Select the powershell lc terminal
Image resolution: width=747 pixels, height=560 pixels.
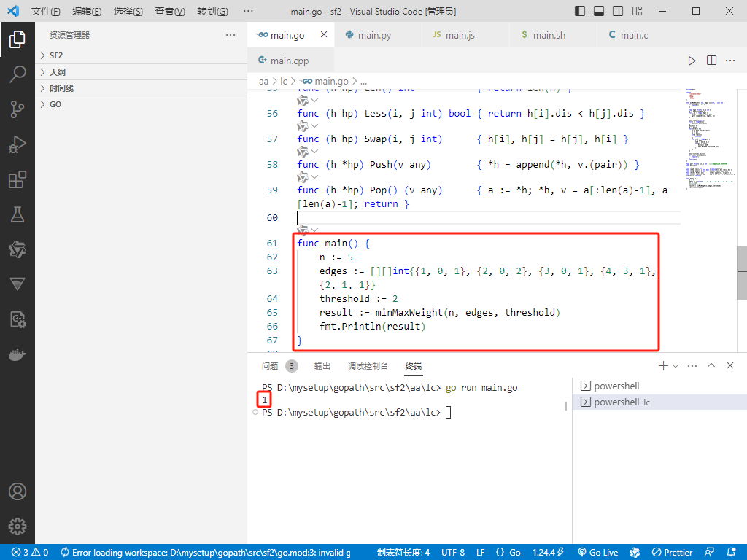tap(659, 402)
